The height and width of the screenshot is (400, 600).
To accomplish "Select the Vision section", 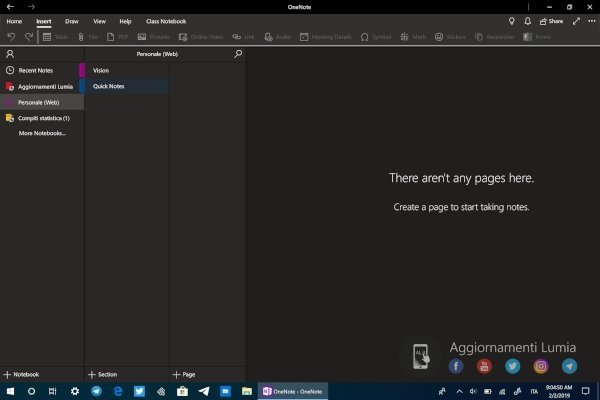I will tap(124, 70).
